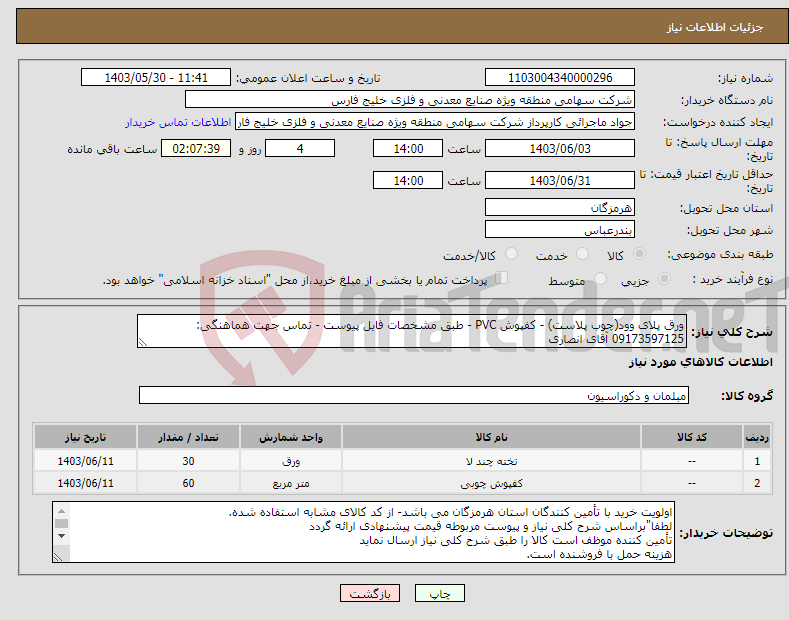Click need date of تخته چند لا row
789x620 pixels.
pos(86,461)
